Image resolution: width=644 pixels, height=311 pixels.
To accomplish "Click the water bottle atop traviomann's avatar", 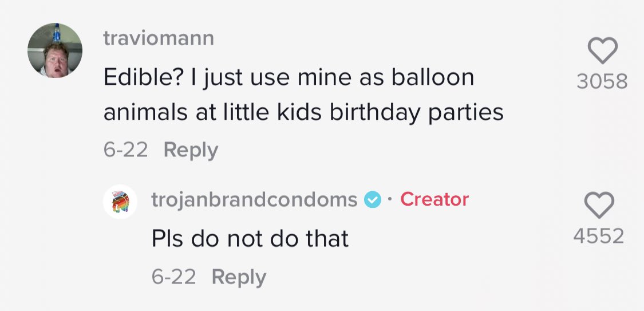I will [x=56, y=33].
